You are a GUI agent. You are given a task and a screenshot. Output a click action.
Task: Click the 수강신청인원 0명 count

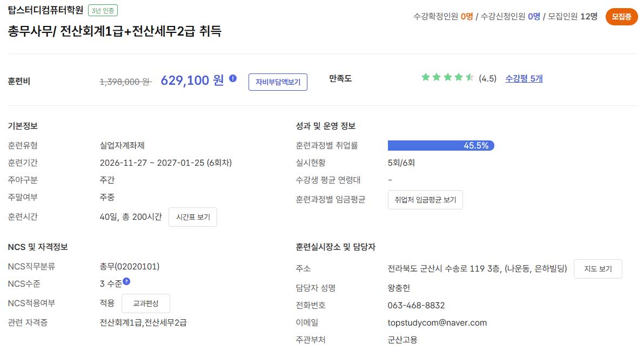(x=511, y=16)
